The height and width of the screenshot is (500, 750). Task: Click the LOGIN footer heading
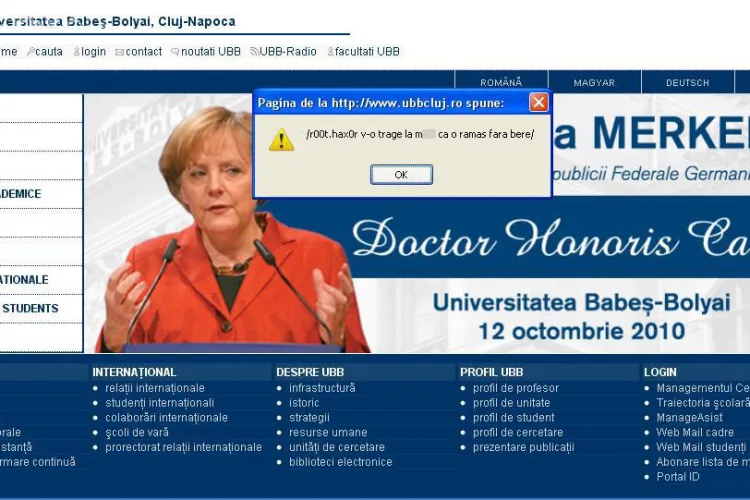(x=660, y=372)
